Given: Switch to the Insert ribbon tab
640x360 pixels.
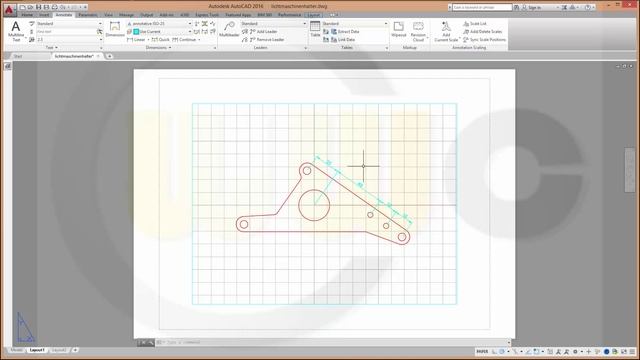Looking at the screenshot, I should point(44,15).
